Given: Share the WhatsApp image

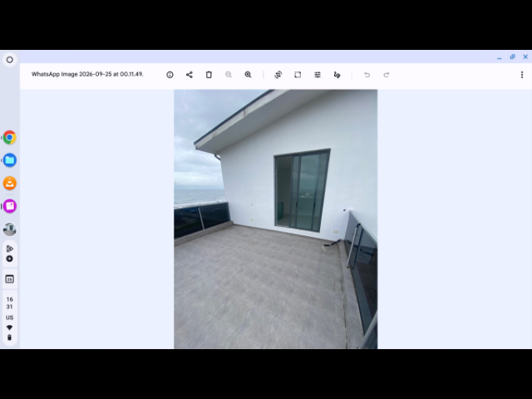Looking at the screenshot, I should [x=190, y=75].
